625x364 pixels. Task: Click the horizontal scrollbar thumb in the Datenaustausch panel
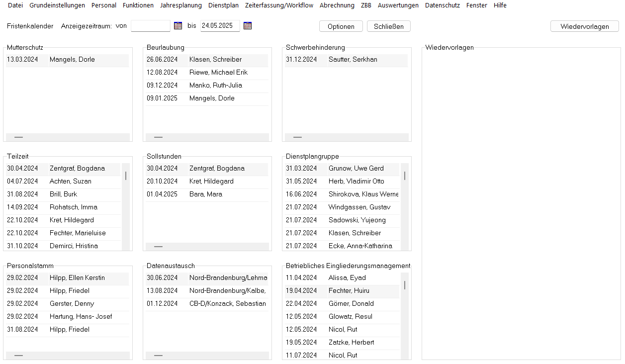point(158,356)
